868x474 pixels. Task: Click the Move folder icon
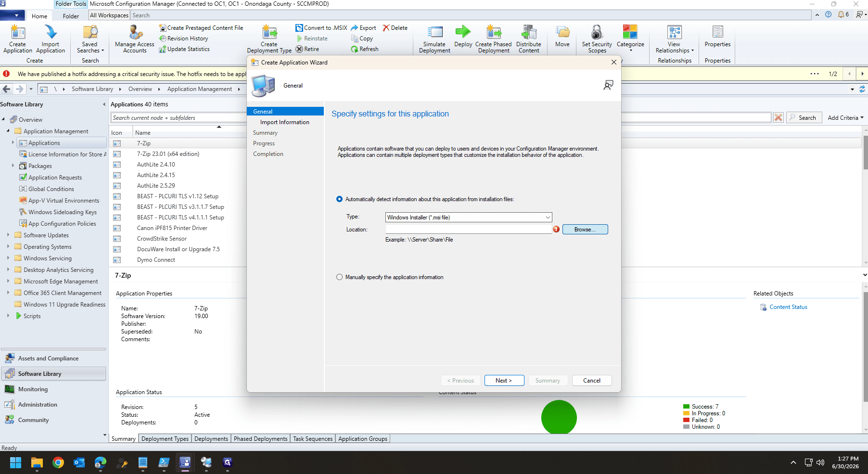coord(562,33)
